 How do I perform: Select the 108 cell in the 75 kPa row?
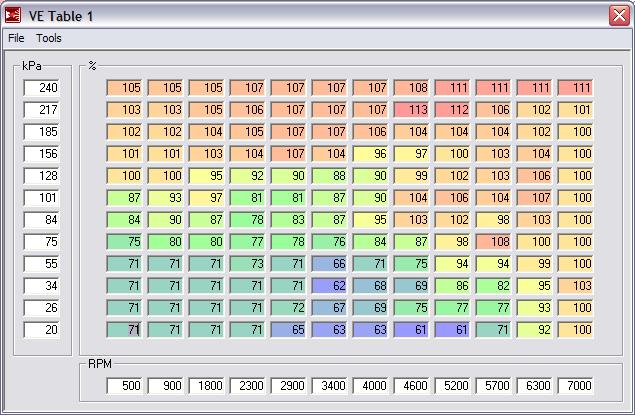click(494, 242)
